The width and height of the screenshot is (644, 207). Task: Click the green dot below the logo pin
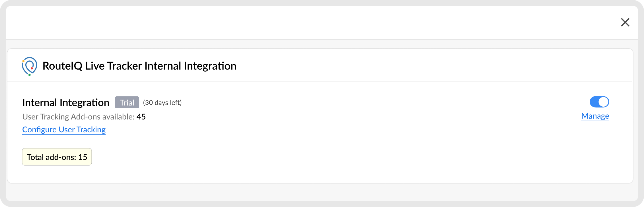(x=30, y=75)
